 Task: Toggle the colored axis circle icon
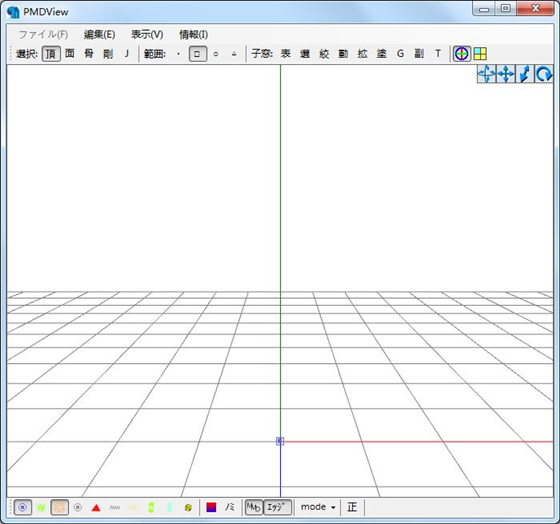coord(461,54)
